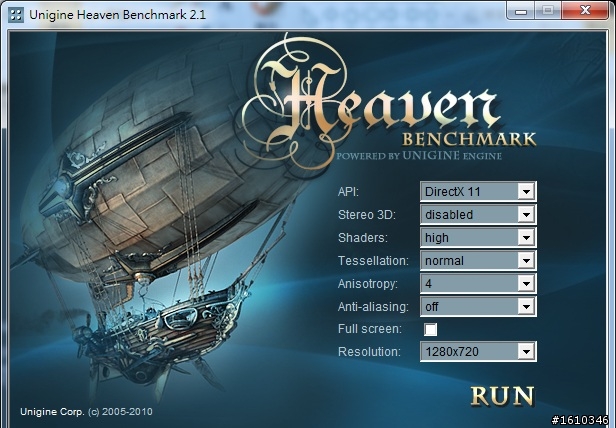Viewport: 616px width, 428px height.
Task: Click the window title "Unigine Heaven Benchmark 2.1"
Action: pos(117,15)
